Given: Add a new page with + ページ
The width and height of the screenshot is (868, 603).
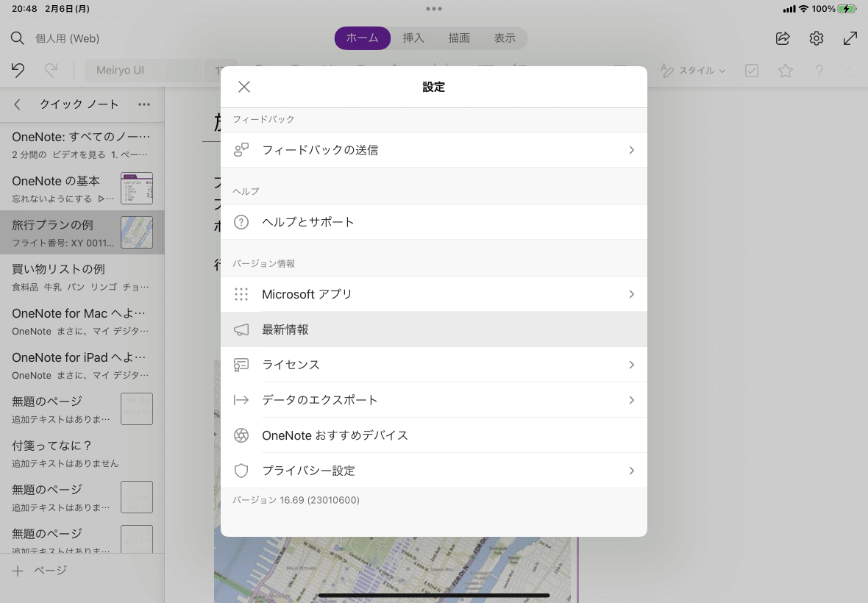Looking at the screenshot, I should [x=39, y=571].
